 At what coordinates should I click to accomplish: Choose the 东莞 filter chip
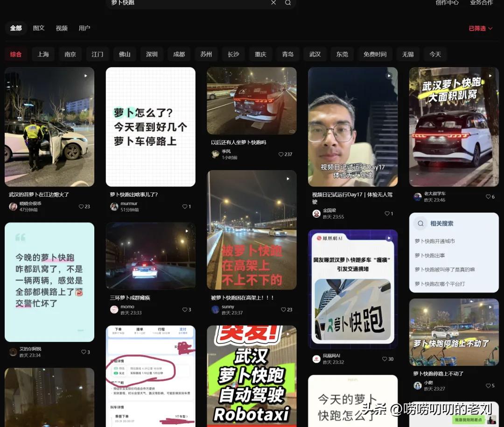[x=342, y=54]
